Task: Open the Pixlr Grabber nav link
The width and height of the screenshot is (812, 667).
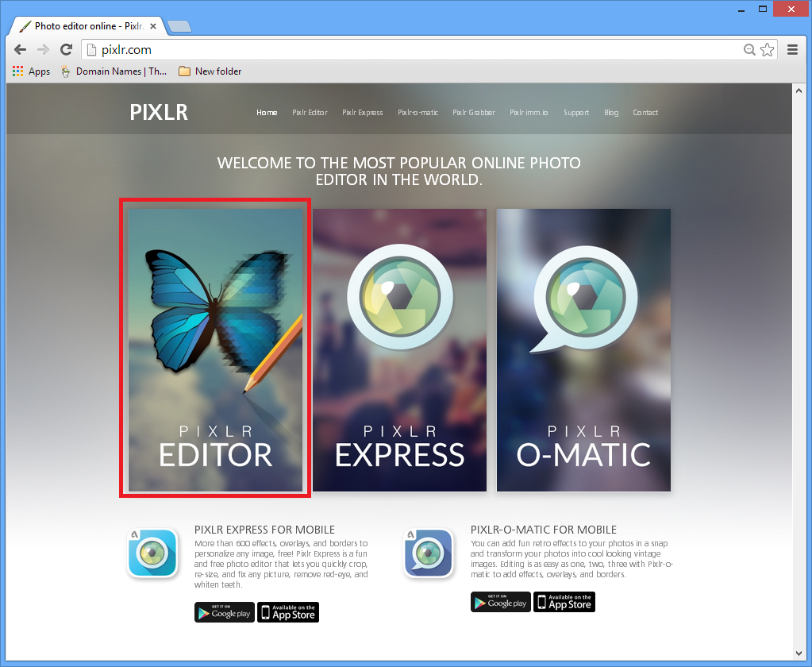Action: coord(474,113)
